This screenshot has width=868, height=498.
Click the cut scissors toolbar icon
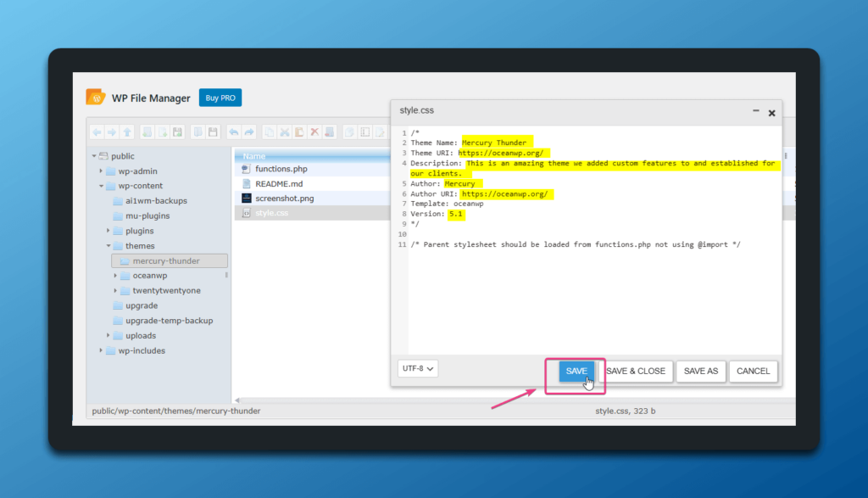coord(285,131)
